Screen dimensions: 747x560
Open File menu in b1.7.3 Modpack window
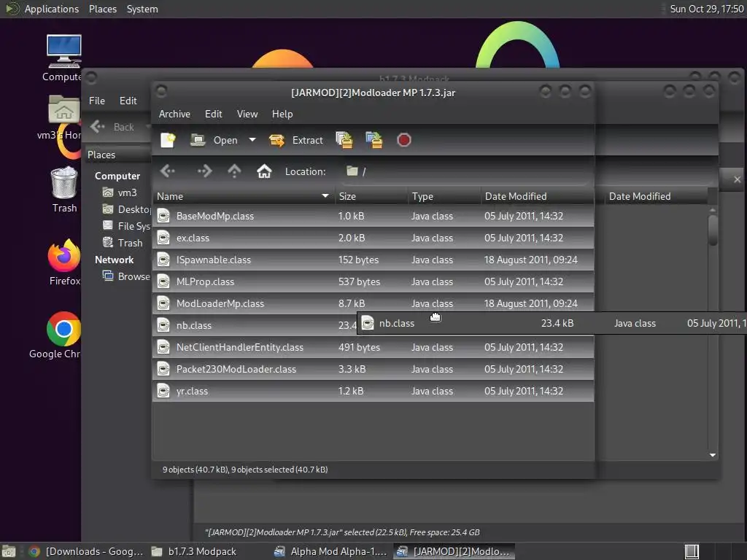[97, 101]
